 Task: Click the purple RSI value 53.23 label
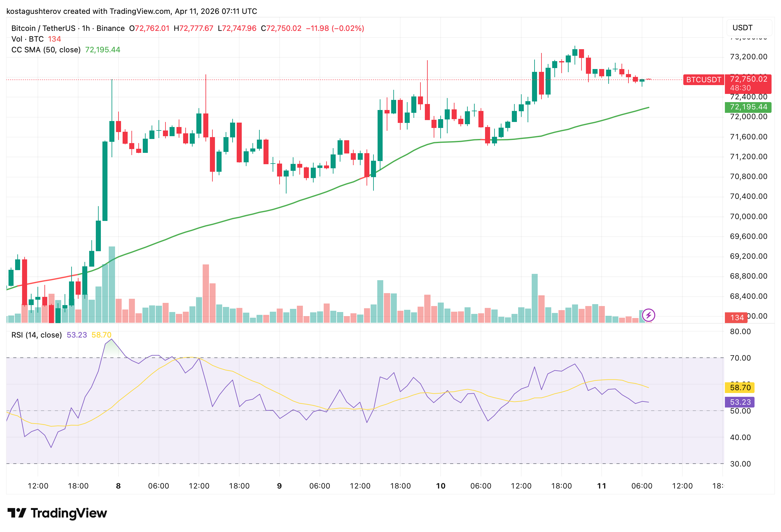coord(740,402)
